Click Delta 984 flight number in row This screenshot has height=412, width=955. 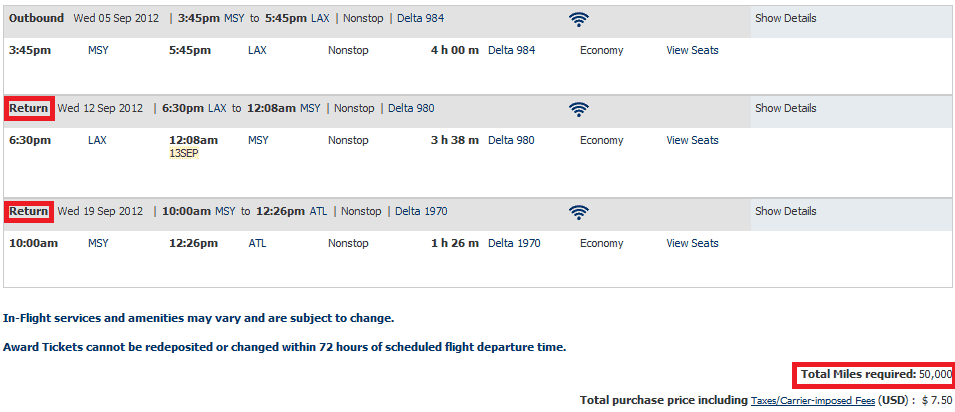(x=512, y=51)
